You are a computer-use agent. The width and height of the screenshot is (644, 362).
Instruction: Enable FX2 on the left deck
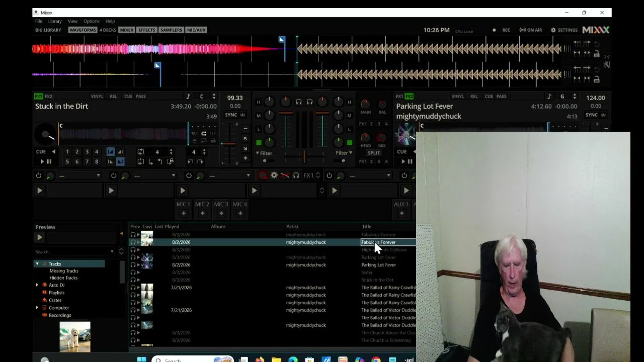[x=48, y=97]
